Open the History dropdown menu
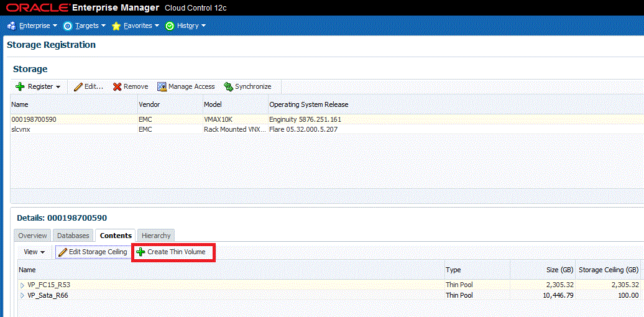 click(x=191, y=26)
